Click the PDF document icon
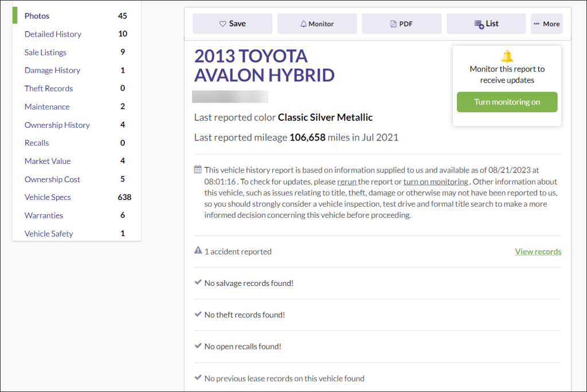This screenshot has height=392, width=587. click(393, 24)
